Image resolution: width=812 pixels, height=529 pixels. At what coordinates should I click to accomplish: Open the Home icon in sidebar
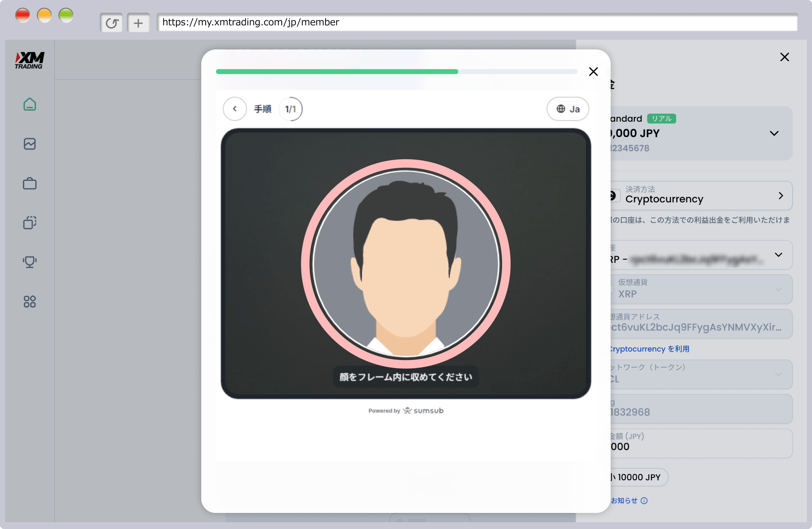pyautogui.click(x=30, y=104)
